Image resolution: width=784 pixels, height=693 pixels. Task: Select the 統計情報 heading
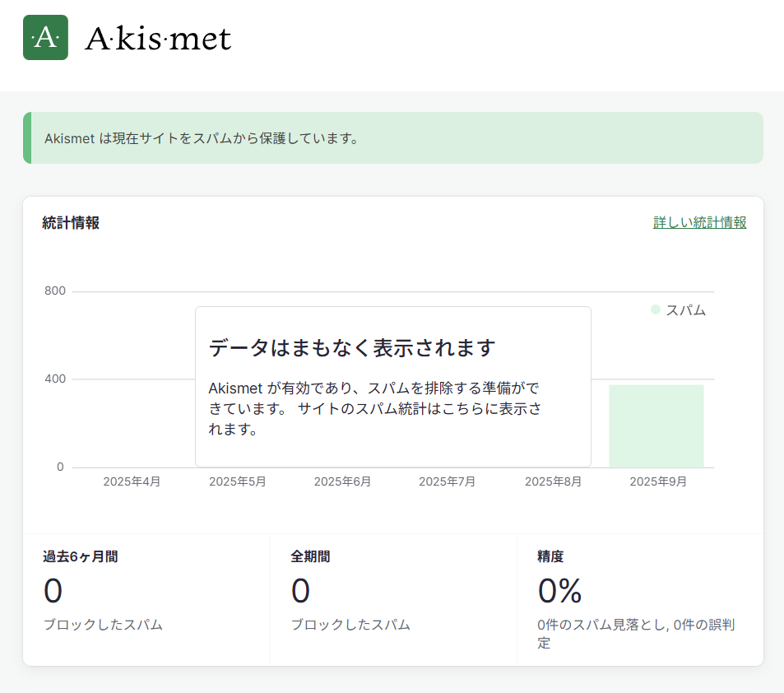71,222
